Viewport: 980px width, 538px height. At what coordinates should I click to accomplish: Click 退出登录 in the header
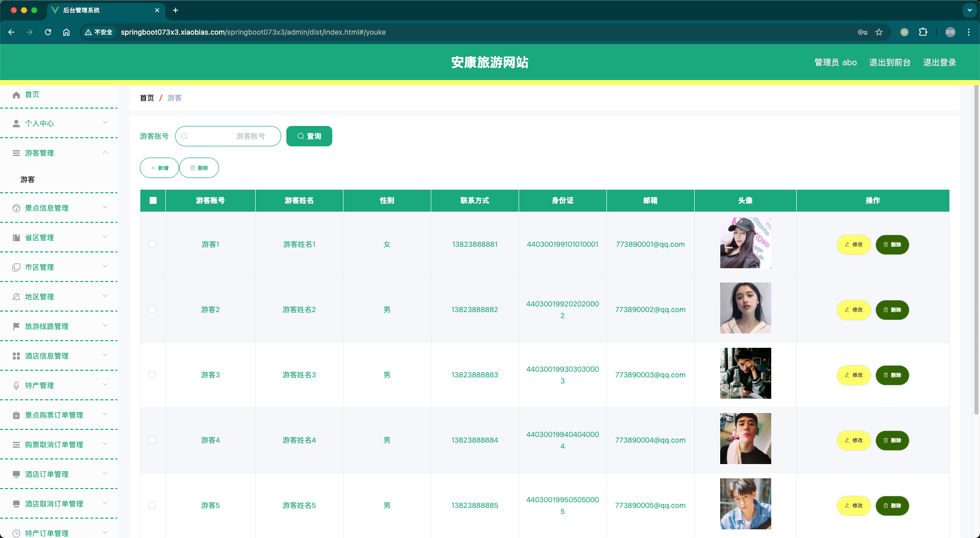pyautogui.click(x=940, y=62)
